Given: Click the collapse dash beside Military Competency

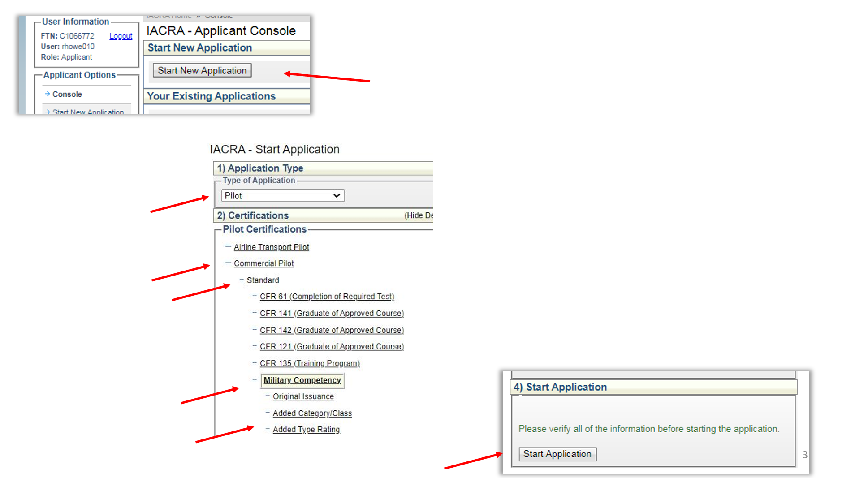Looking at the screenshot, I should tap(255, 379).
